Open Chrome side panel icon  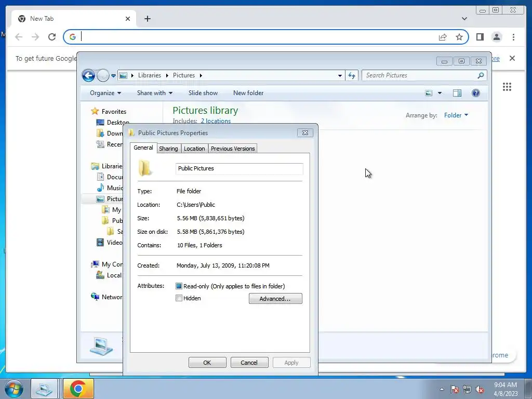point(480,37)
